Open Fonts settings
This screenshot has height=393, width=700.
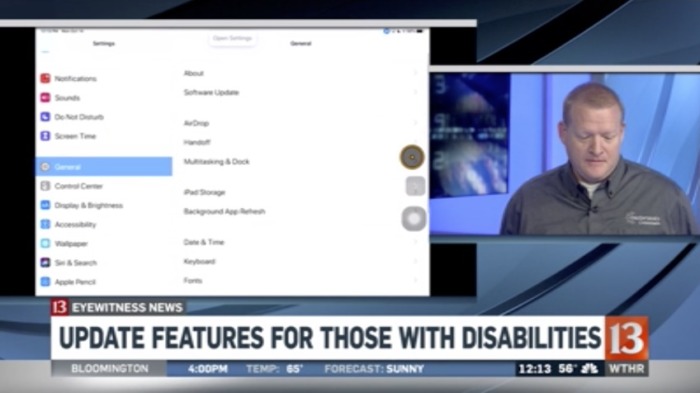tap(301, 280)
